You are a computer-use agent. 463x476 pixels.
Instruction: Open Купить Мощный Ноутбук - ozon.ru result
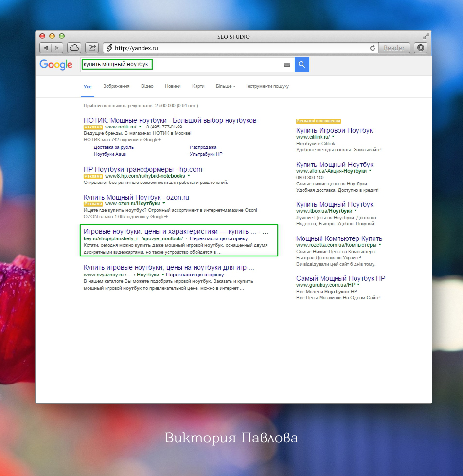(136, 197)
